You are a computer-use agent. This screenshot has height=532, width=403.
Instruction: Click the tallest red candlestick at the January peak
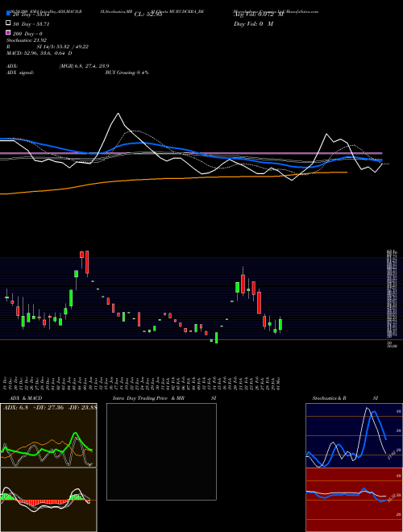(87, 263)
